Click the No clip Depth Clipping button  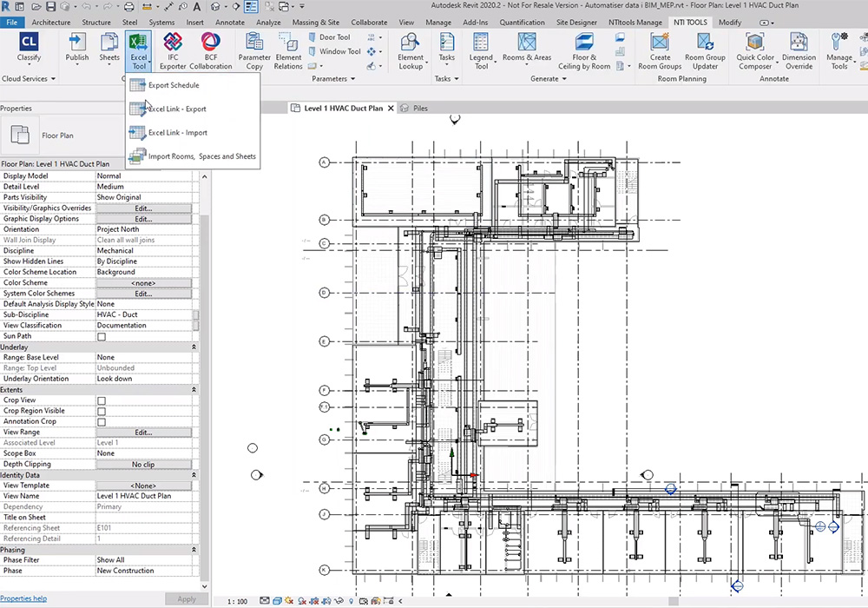[x=144, y=465]
